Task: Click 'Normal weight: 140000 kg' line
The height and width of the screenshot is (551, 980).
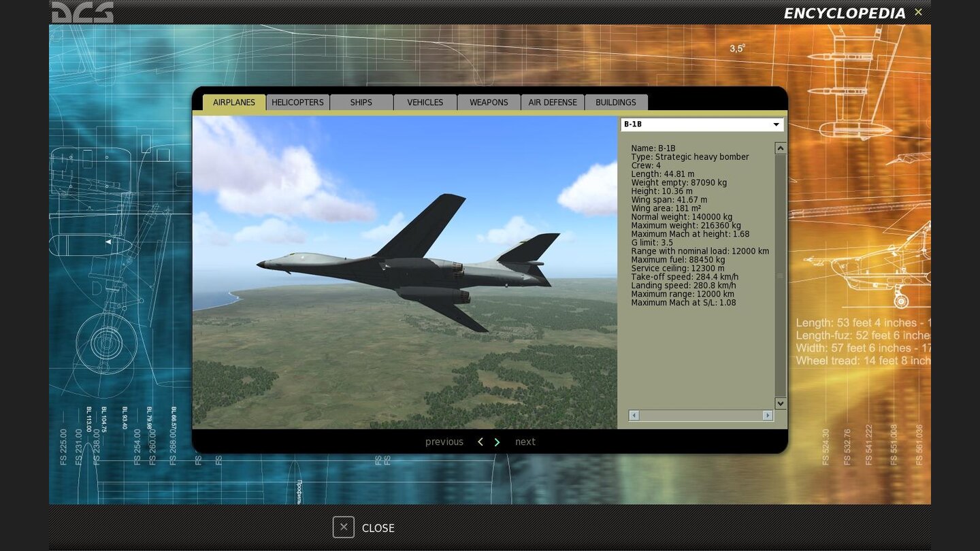Action: [682, 217]
